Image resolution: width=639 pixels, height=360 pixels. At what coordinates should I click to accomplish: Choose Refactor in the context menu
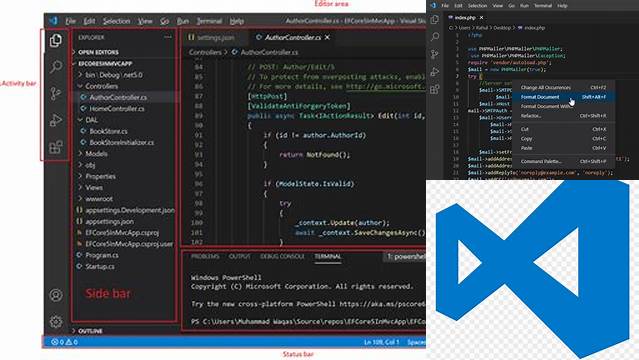click(563, 116)
